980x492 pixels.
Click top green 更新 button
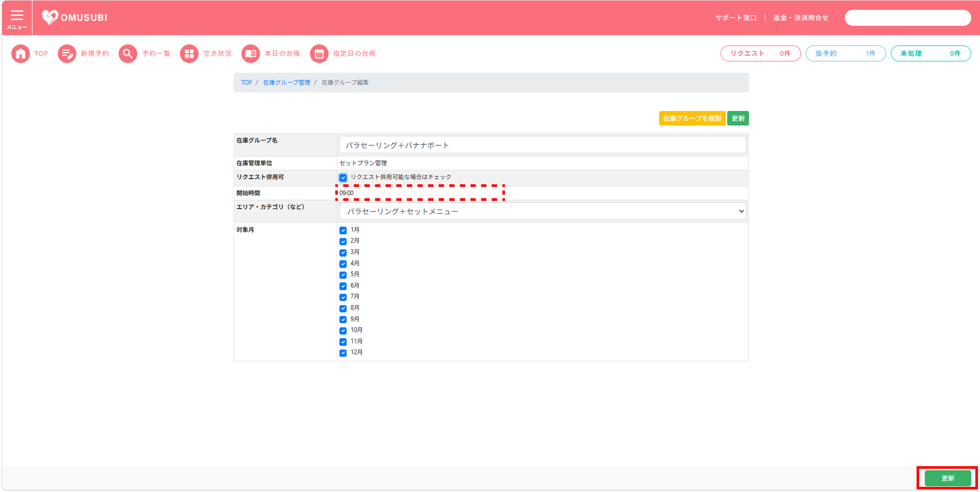point(738,118)
